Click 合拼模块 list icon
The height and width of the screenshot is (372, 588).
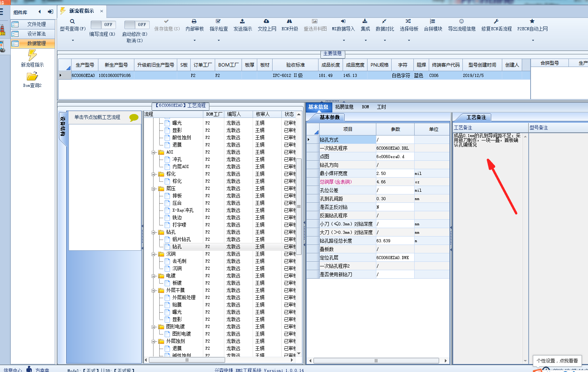433,21
